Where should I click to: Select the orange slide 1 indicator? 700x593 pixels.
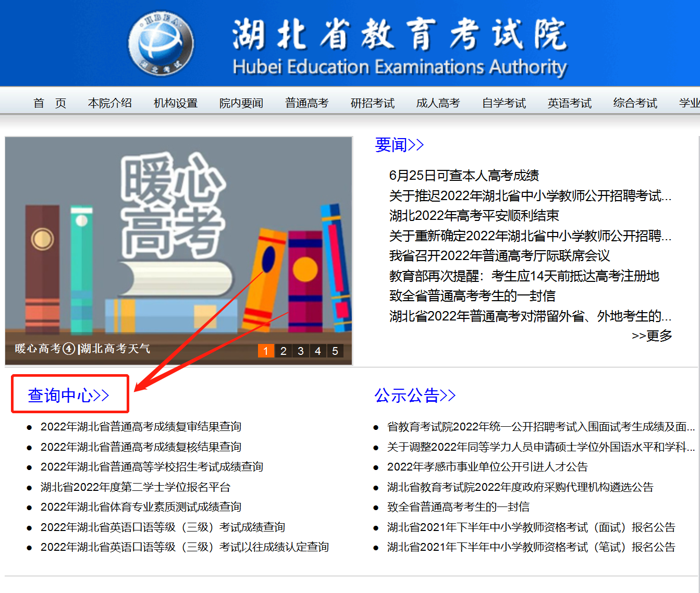(266, 351)
